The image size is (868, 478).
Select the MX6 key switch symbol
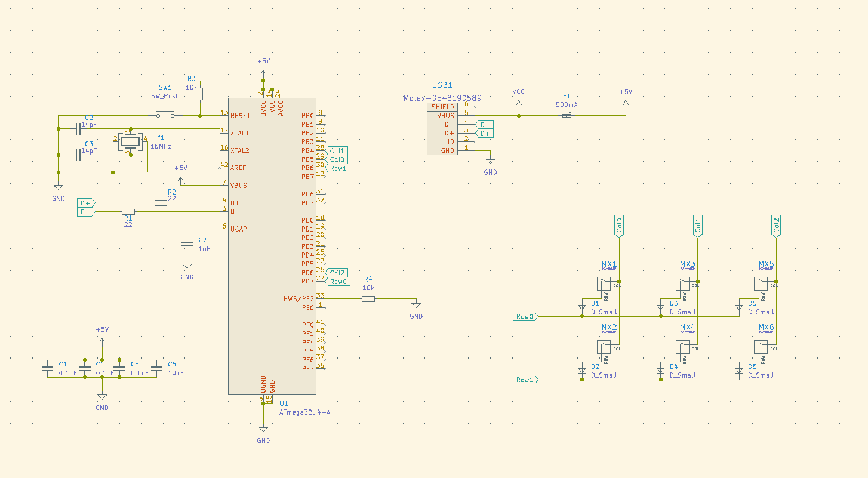pos(761,347)
